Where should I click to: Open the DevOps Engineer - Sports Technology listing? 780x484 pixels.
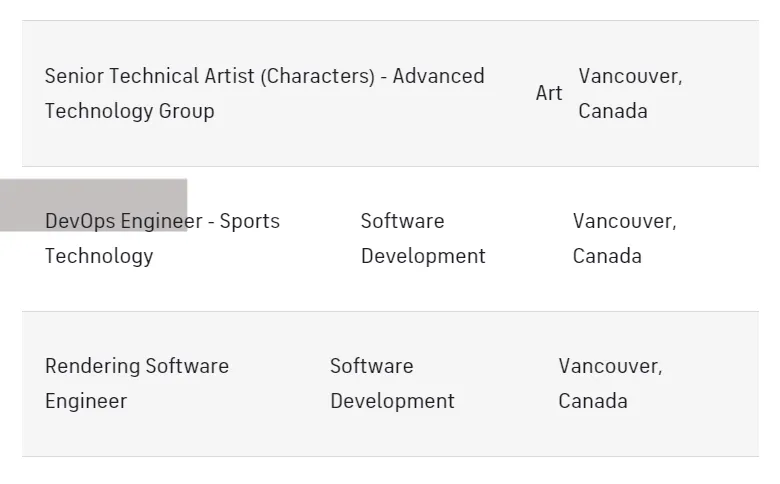[162, 238]
